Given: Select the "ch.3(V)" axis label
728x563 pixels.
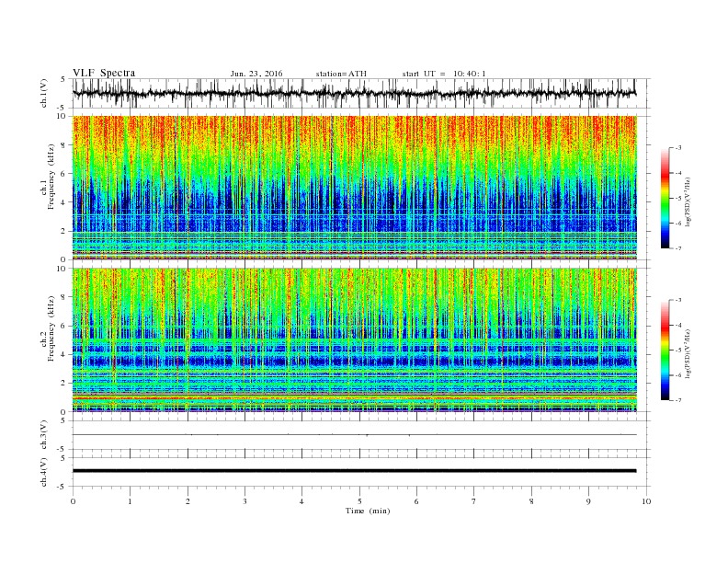Looking at the screenshot, I should (44, 435).
